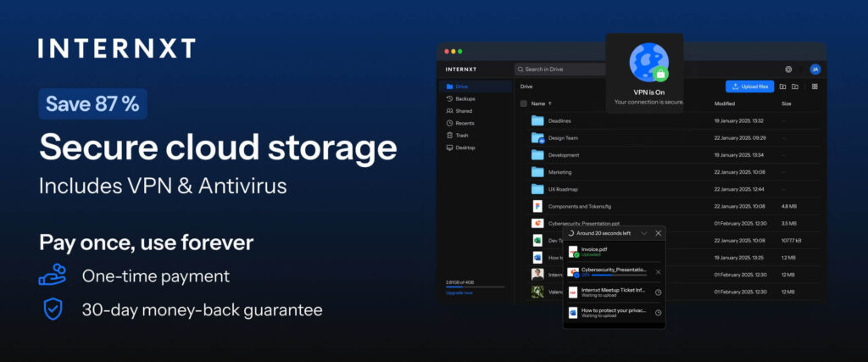This screenshot has width=868, height=362.
Task: Click the Search in Drive field
Action: (559, 70)
